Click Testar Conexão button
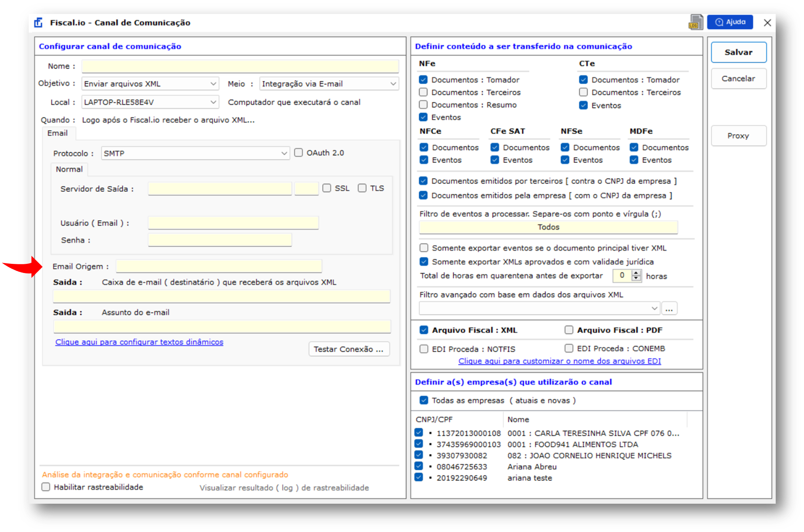 click(x=349, y=349)
